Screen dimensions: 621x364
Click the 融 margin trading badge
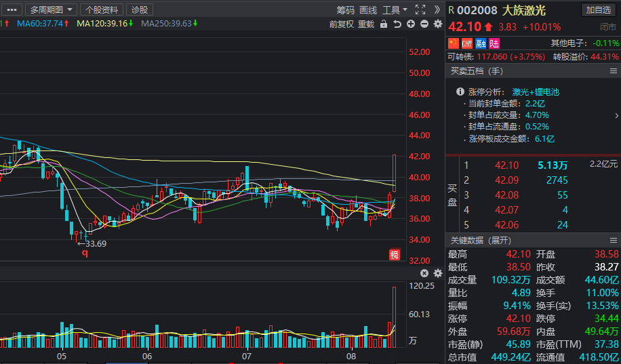click(481, 43)
